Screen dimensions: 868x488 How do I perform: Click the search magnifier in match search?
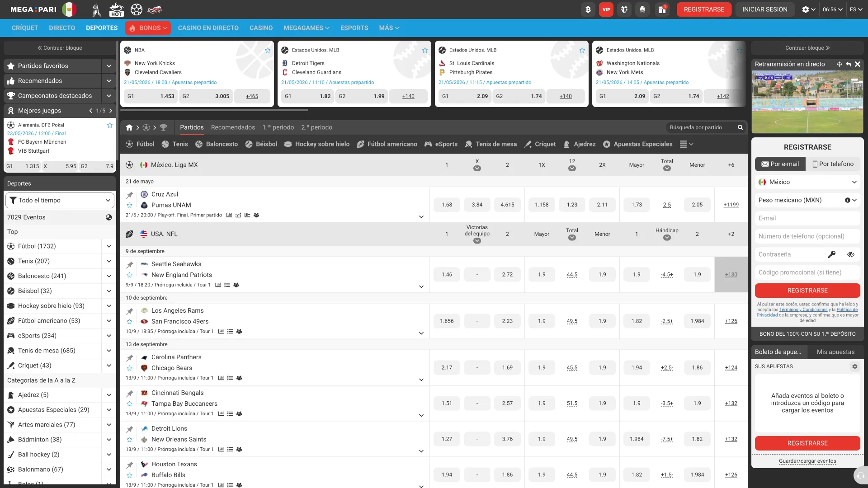point(741,127)
